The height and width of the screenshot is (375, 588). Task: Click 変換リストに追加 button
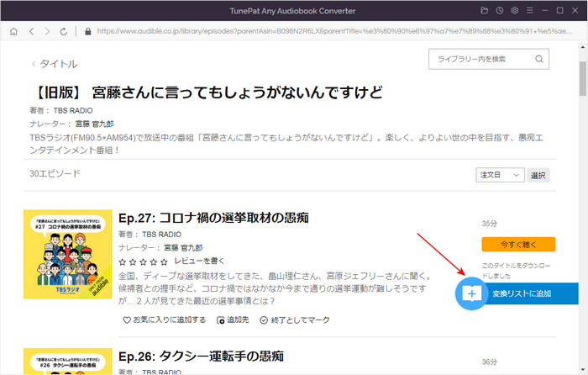tap(522, 293)
